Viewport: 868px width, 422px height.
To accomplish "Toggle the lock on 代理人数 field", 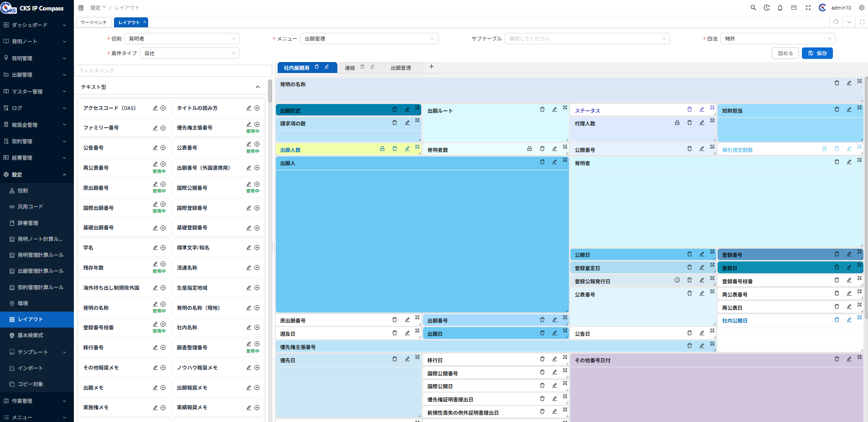I will [677, 123].
